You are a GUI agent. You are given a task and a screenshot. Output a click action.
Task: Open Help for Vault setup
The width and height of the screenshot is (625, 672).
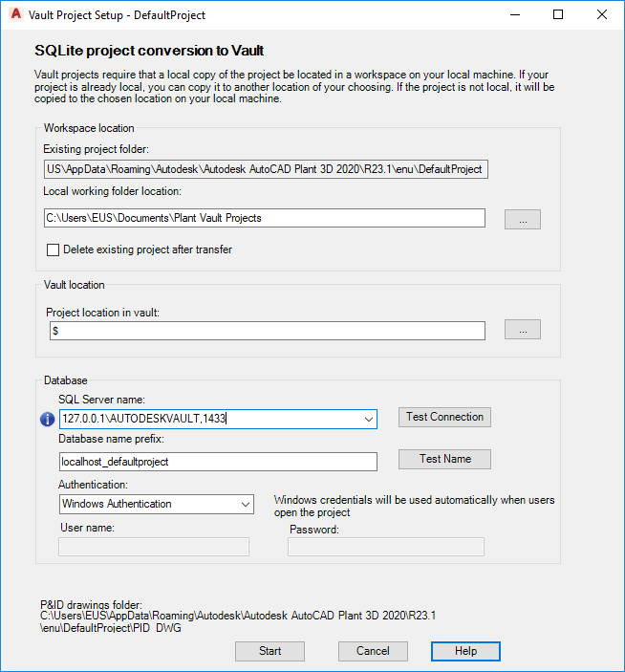click(x=465, y=651)
